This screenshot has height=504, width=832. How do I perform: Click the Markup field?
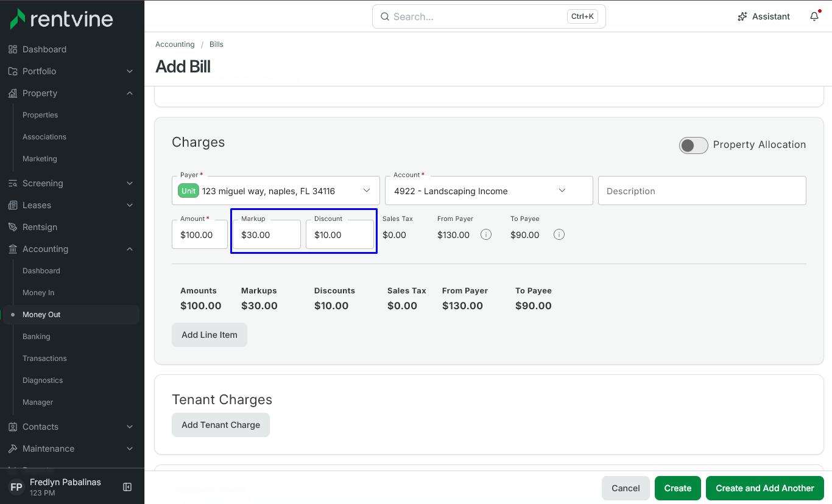267,234
